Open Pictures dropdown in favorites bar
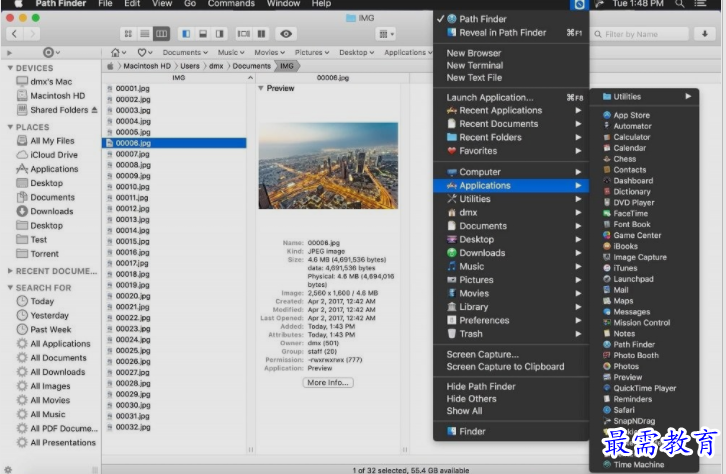Viewport: 726px width, 474px height. click(x=312, y=52)
